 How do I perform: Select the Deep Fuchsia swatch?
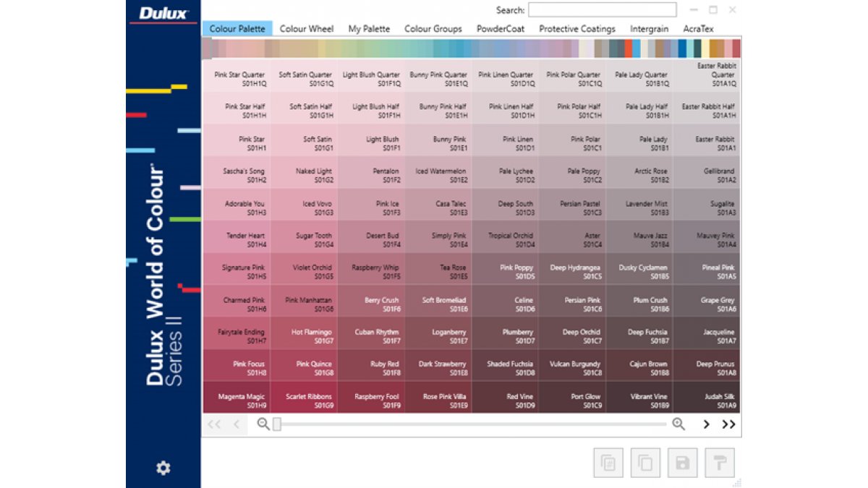tap(639, 333)
